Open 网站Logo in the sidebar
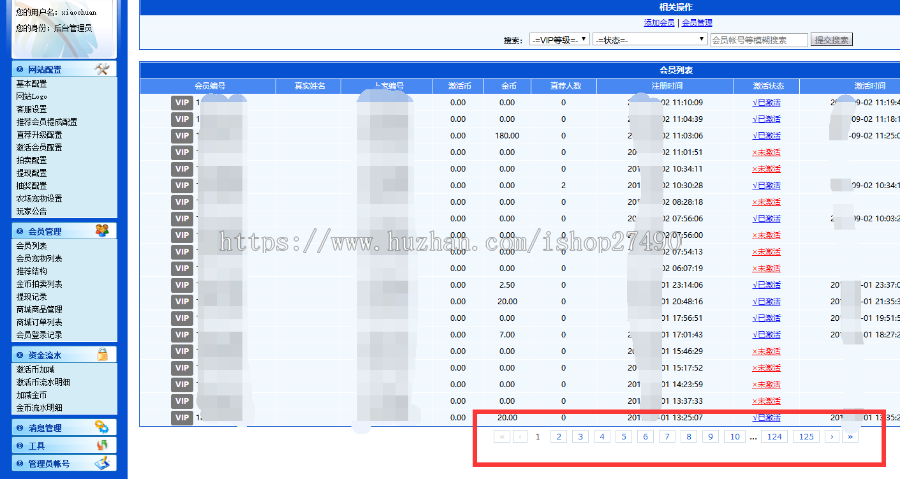 click(32, 96)
